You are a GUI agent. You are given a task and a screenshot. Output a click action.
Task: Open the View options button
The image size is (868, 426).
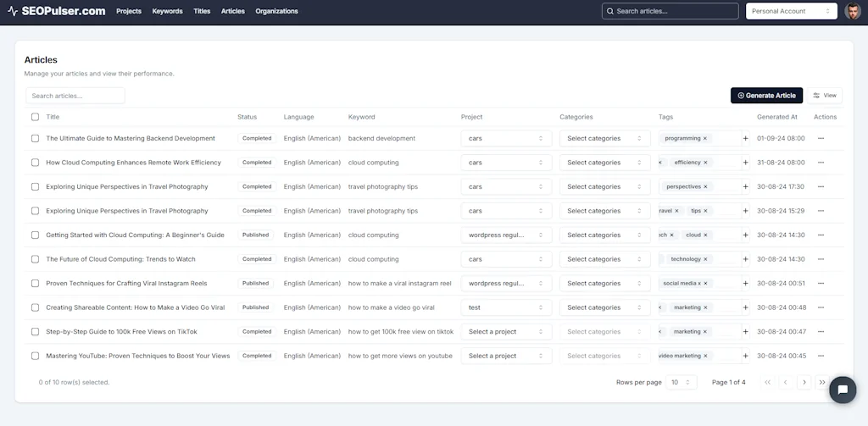[825, 96]
